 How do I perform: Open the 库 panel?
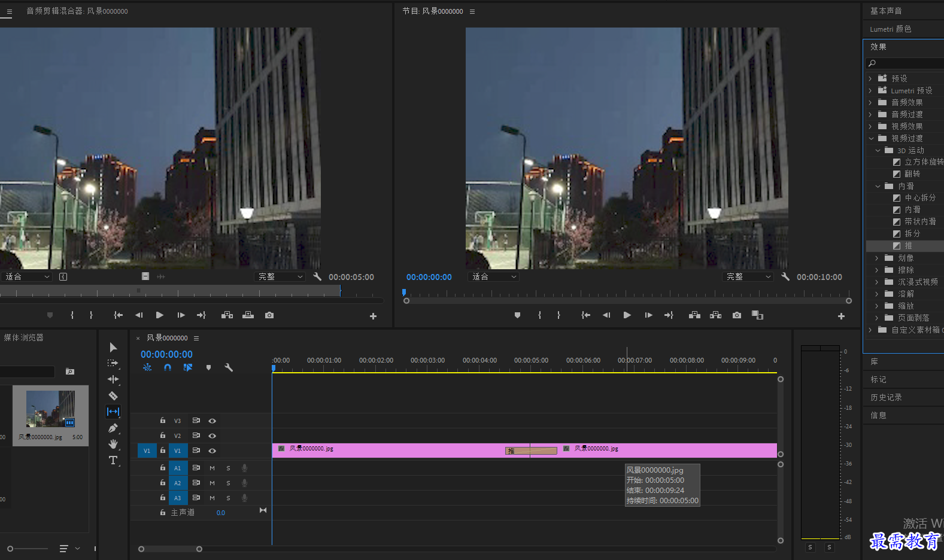coord(875,362)
